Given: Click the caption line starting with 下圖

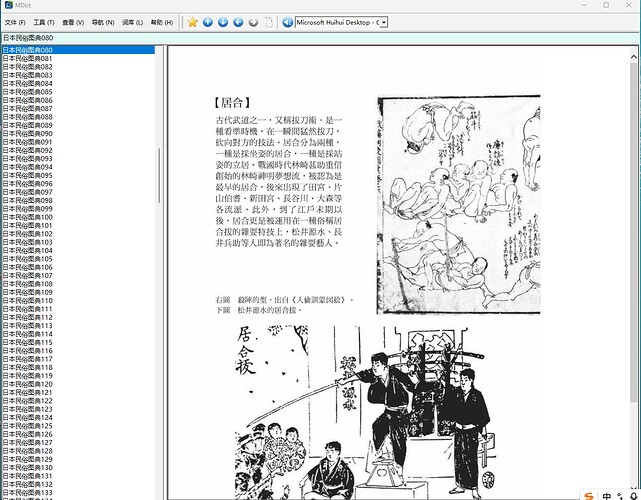Looking at the screenshot, I should point(258,310).
